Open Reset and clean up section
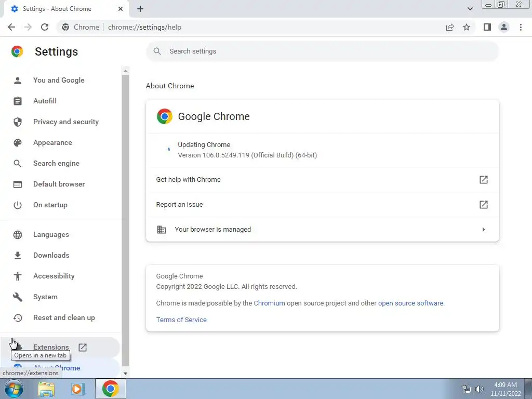The image size is (532, 399). pyautogui.click(x=64, y=317)
